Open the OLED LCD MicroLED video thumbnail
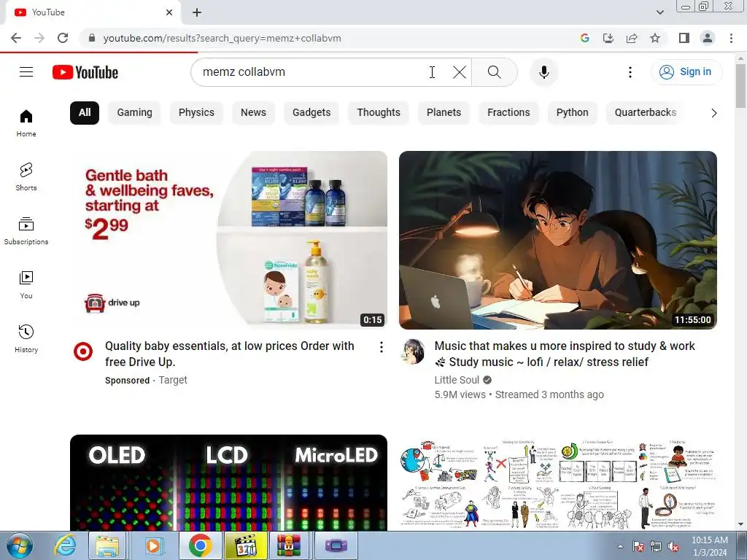The image size is (747, 560). (x=228, y=483)
